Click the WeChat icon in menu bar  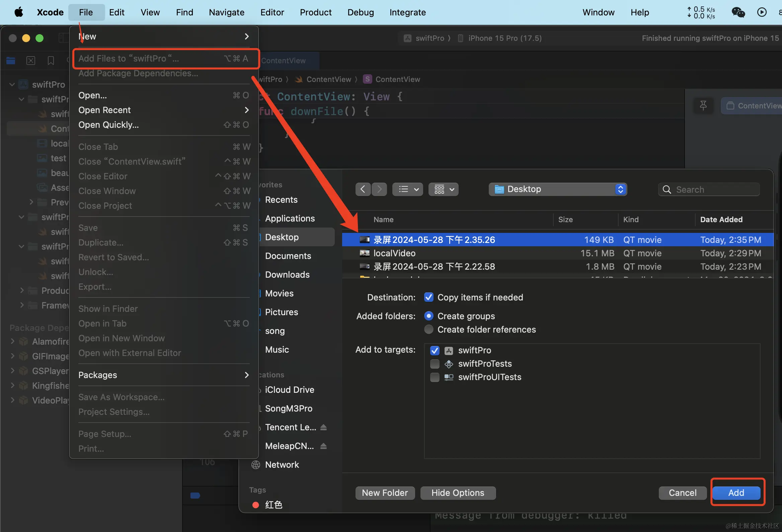(738, 12)
